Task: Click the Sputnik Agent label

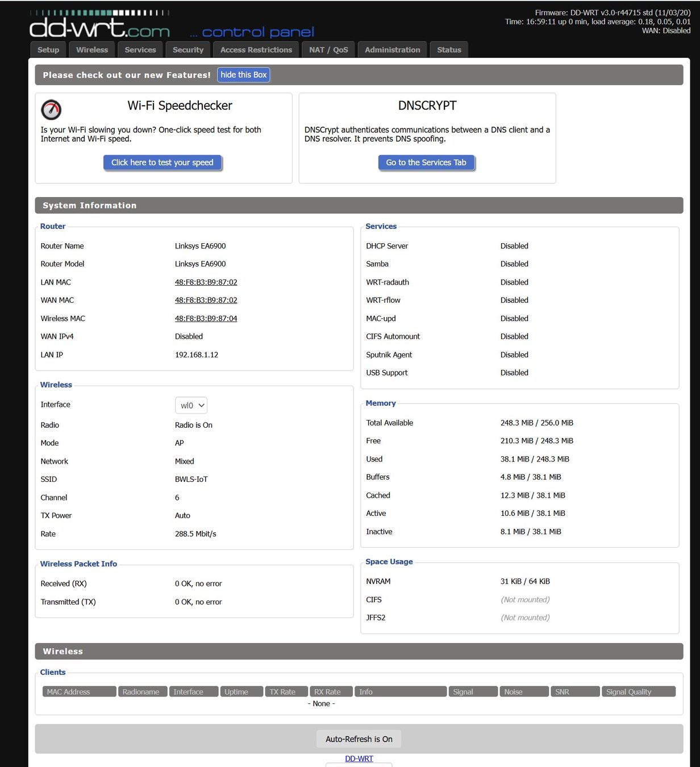Action: (389, 355)
